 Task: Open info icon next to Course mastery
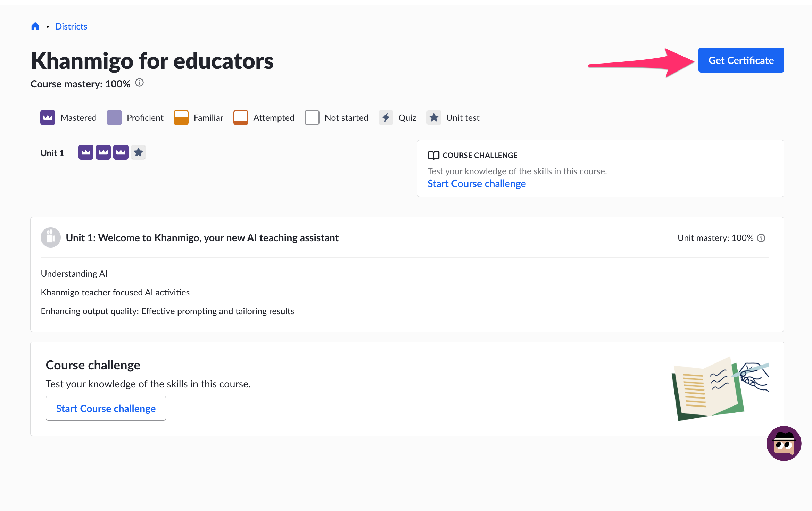point(139,83)
